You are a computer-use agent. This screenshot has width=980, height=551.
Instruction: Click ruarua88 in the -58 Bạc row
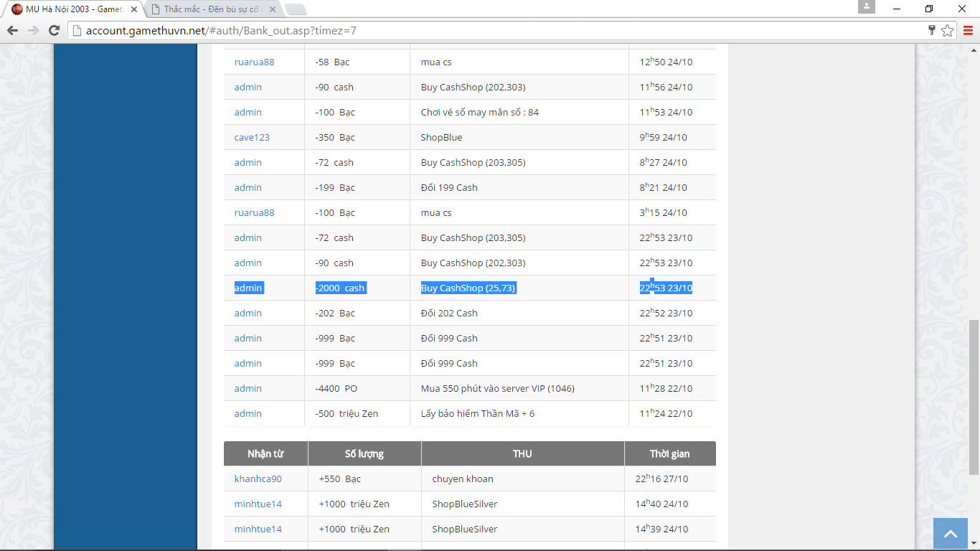254,62
